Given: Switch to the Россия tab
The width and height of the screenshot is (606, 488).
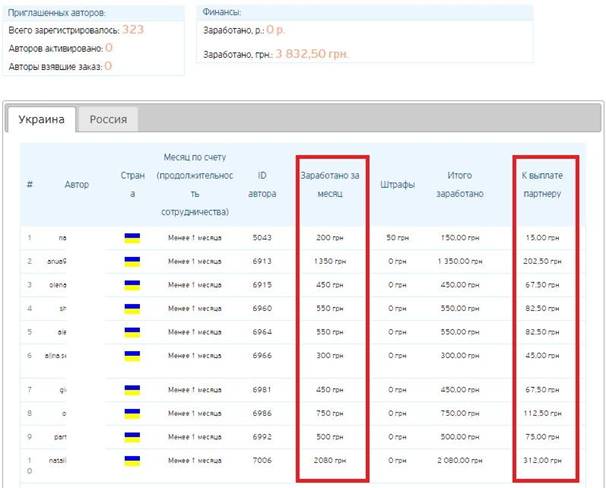Looking at the screenshot, I should click(108, 119).
